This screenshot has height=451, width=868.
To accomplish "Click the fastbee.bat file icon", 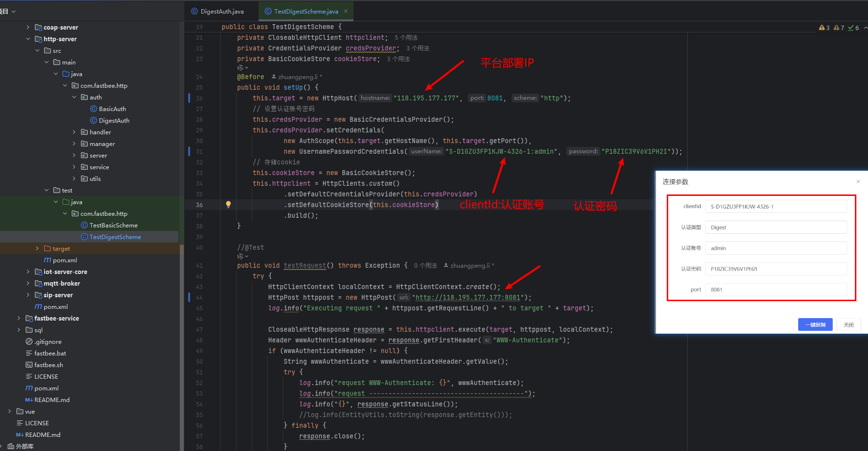I will pyautogui.click(x=29, y=354).
